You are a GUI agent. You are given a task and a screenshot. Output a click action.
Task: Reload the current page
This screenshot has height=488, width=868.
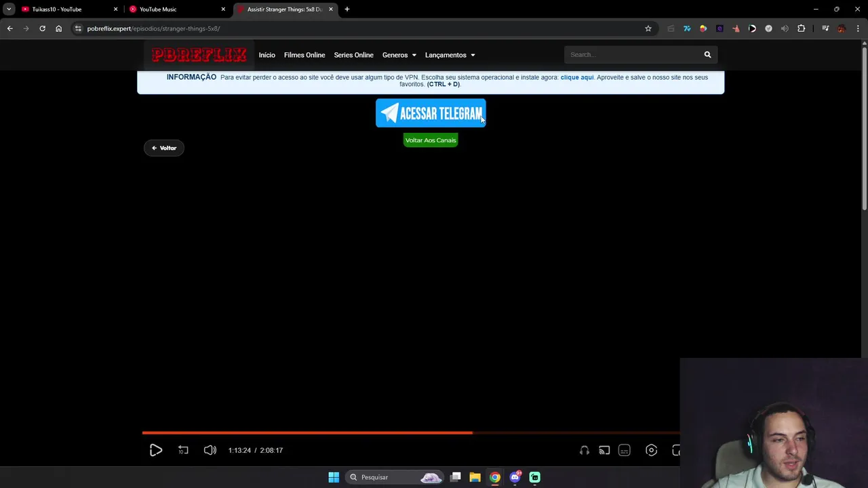42,28
